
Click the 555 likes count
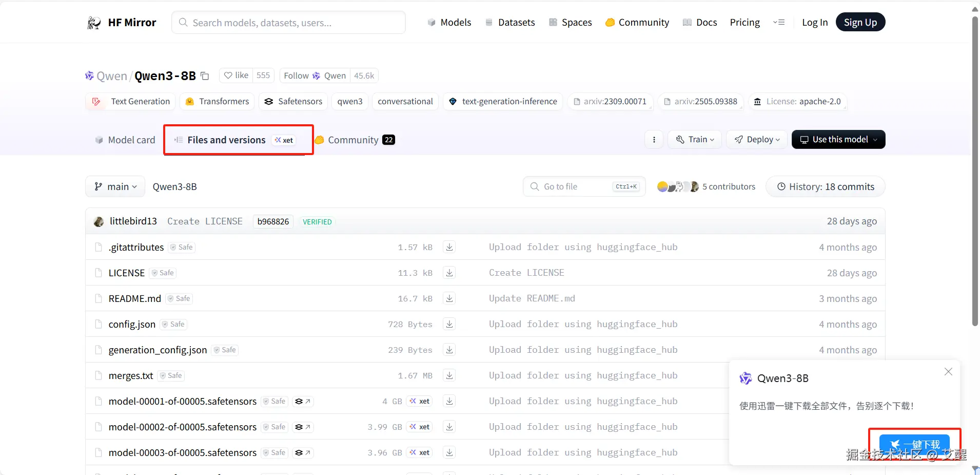263,75
